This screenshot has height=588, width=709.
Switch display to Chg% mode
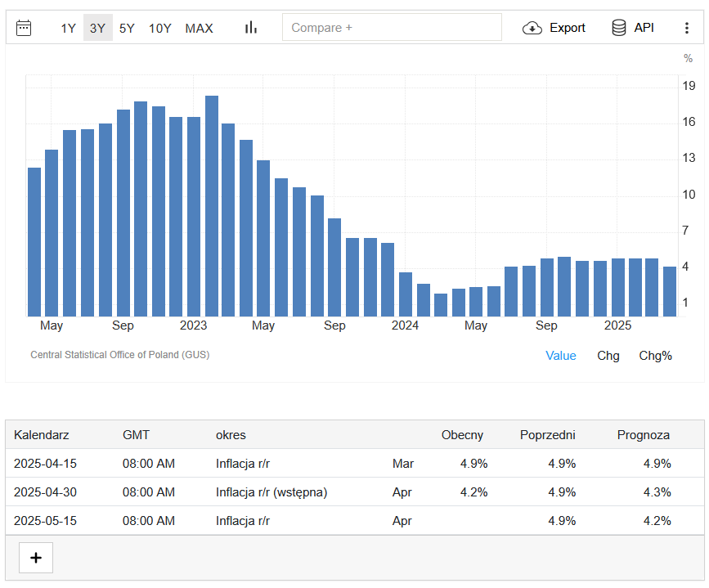[x=655, y=356]
